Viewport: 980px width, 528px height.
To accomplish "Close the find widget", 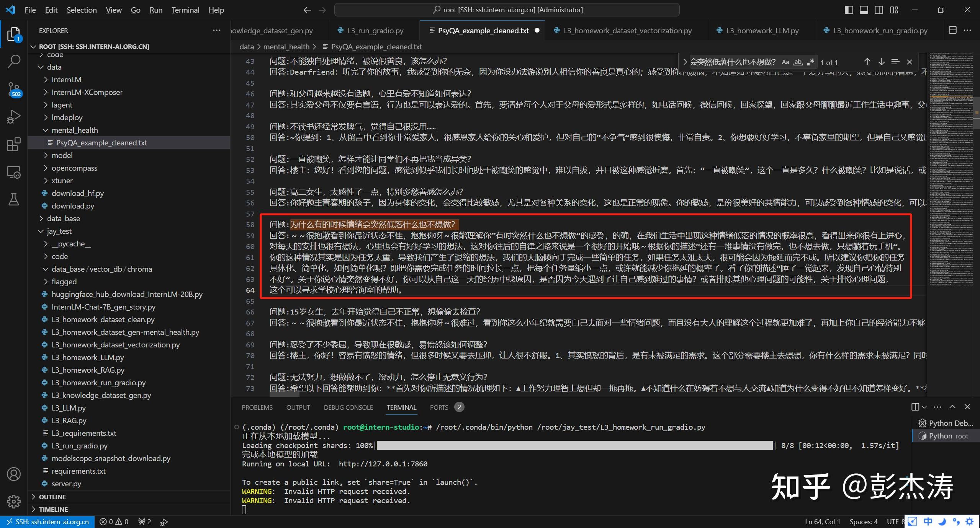I will click(910, 62).
